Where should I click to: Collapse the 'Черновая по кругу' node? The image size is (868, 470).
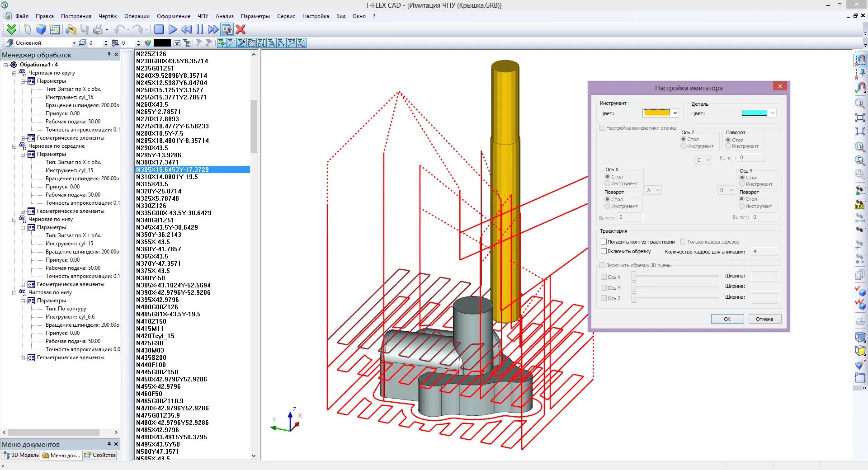(14, 73)
